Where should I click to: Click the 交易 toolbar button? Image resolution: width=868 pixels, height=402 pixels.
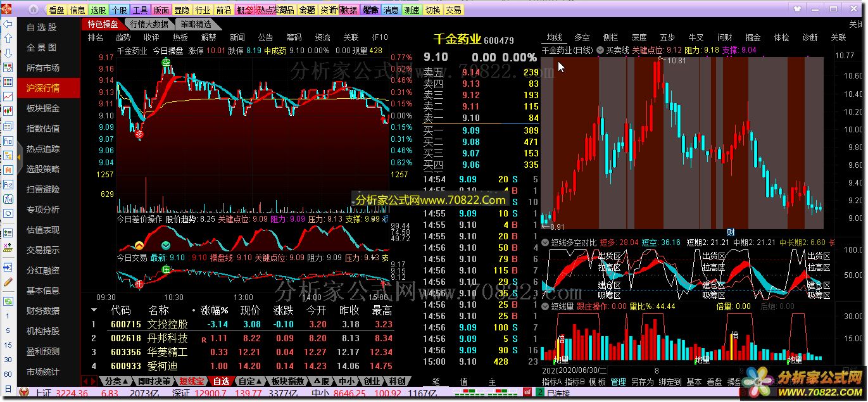point(454,10)
